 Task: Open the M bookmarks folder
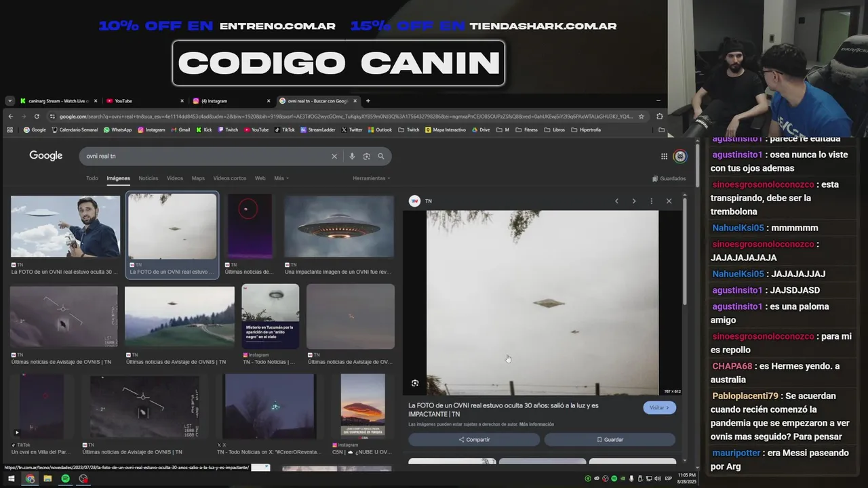click(502, 129)
